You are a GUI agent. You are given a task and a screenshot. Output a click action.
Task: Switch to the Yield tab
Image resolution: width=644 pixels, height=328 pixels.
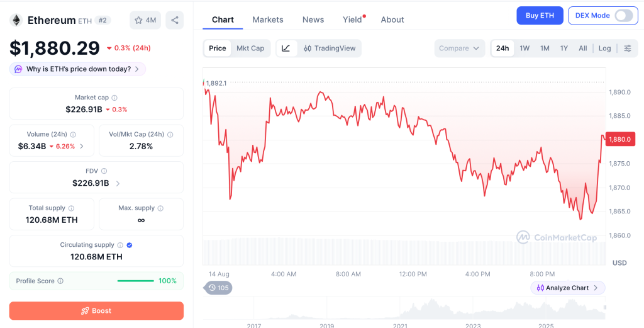(352, 20)
